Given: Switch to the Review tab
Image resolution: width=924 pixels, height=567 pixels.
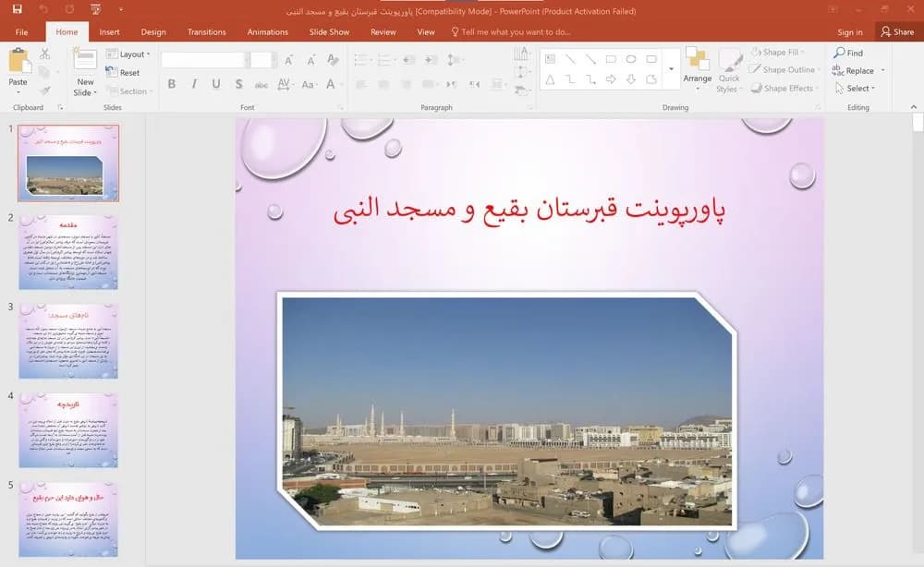Looking at the screenshot, I should pos(383,32).
